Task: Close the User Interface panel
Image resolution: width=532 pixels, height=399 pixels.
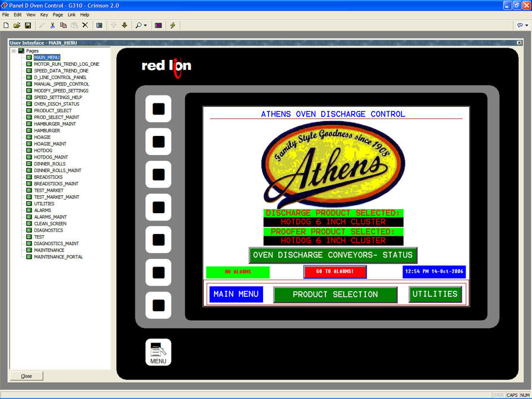Action: coord(519,43)
